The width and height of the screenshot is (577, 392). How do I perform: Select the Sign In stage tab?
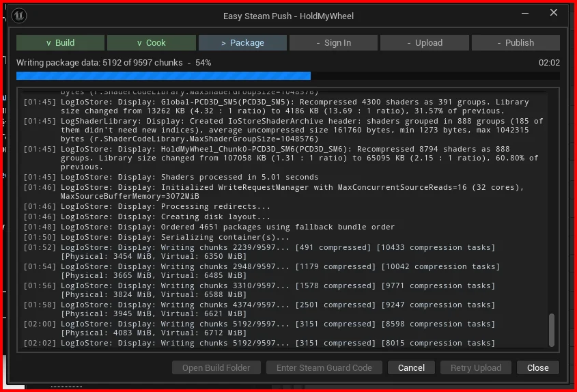coord(333,43)
